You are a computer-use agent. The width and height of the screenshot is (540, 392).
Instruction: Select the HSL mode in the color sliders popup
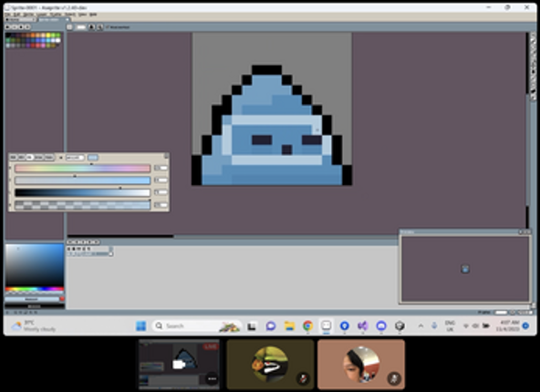tap(30, 158)
